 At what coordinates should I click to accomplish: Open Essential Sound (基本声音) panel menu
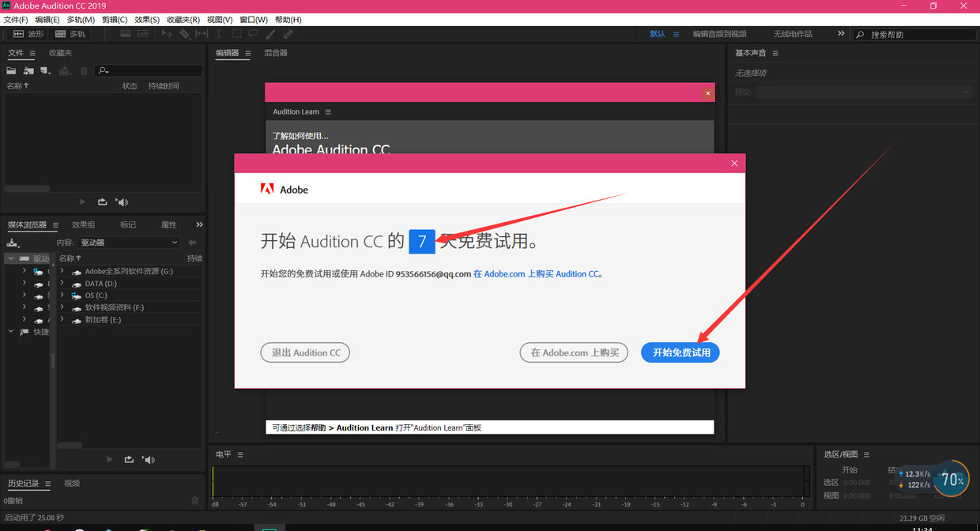pyautogui.click(x=775, y=53)
